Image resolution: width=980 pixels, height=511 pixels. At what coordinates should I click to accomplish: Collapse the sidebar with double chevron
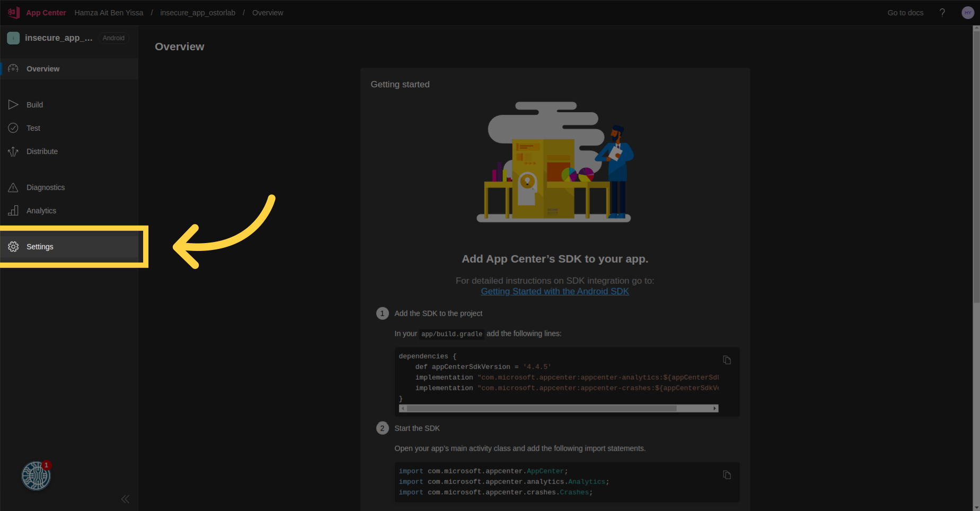pos(125,499)
